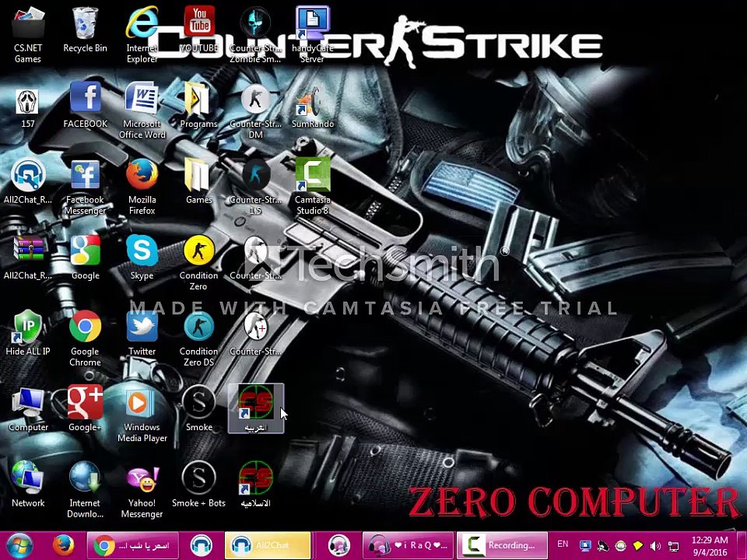
Task: Launch Counter-Strike Zombie shortcut with skull icon
Action: [256, 34]
